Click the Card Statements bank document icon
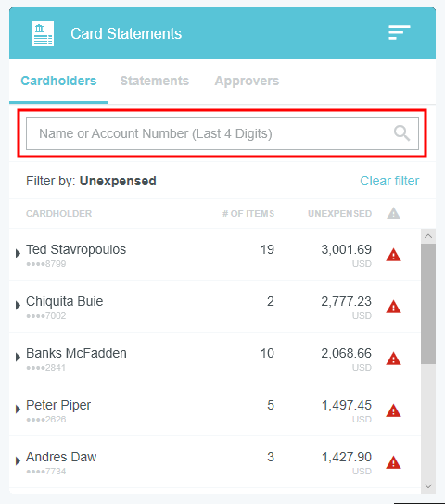The image size is (445, 504). point(43,33)
